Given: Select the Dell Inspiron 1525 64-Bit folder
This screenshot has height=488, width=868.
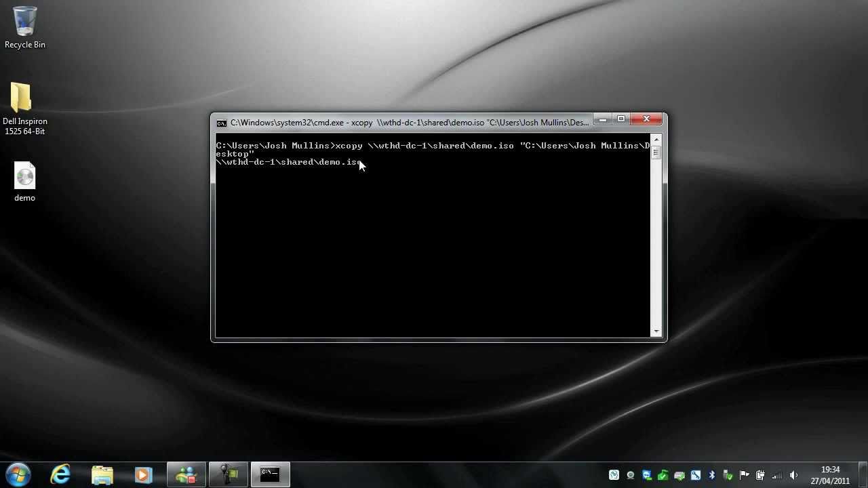Looking at the screenshot, I should tap(24, 109).
